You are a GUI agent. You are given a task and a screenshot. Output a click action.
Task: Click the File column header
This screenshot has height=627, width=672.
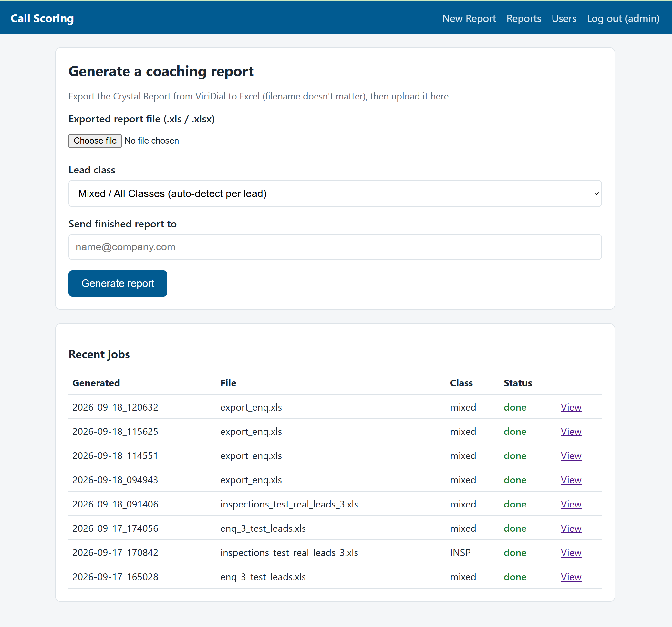tap(228, 383)
